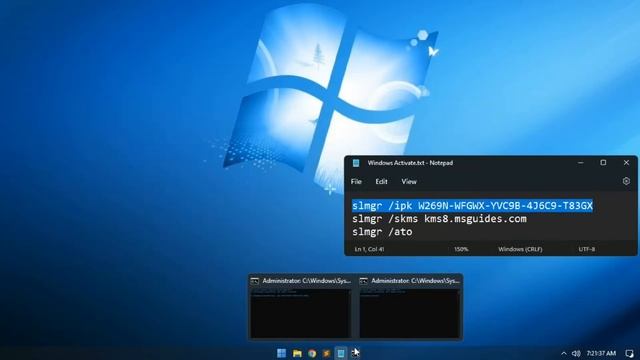Screen dimensions: 640x360
Task: Select the left Administrator Command Prompt preview
Action: (x=301, y=307)
